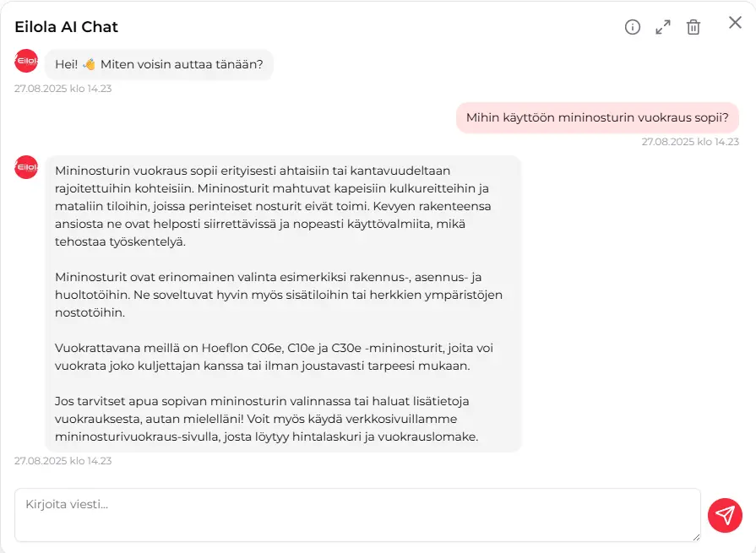Click the timestamp below the long bot reply

coord(63,461)
